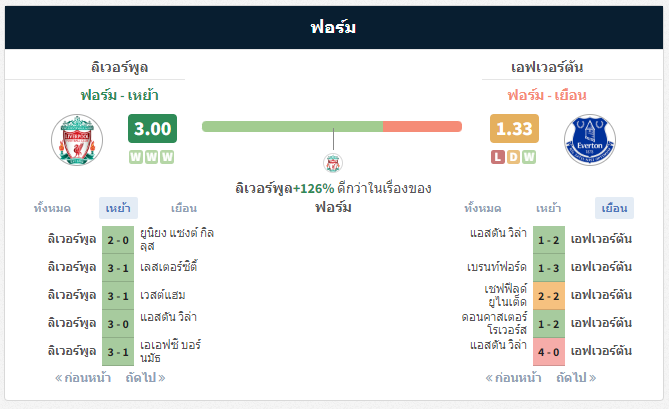Go to Everton's ถัดไป next results

[x=576, y=377]
